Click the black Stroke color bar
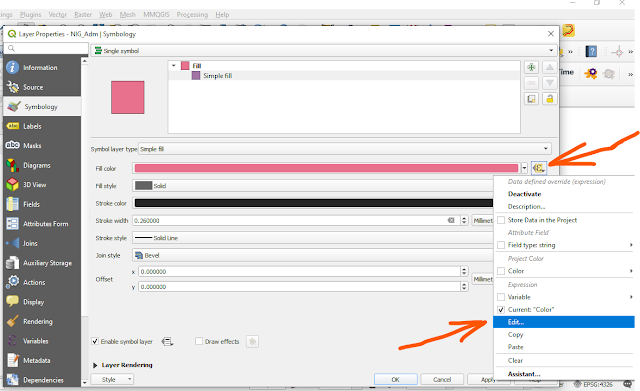 pyautogui.click(x=313, y=203)
